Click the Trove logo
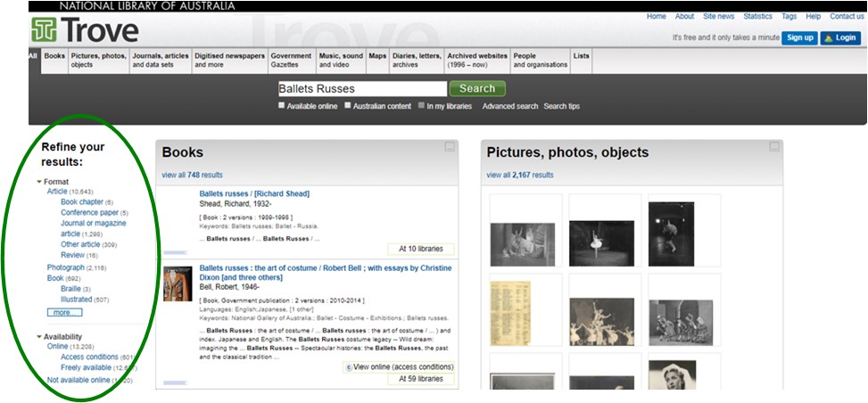The image size is (868, 403). click(x=85, y=31)
